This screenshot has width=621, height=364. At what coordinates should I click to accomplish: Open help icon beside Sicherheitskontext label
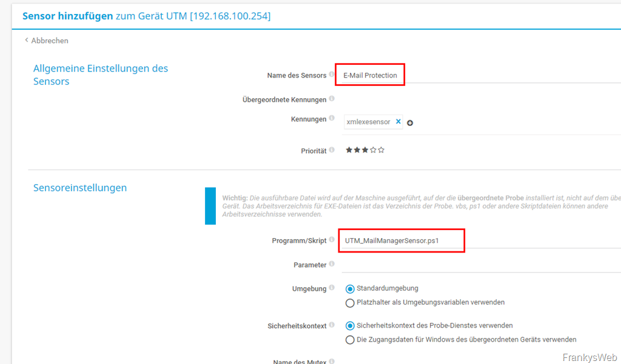(x=332, y=325)
